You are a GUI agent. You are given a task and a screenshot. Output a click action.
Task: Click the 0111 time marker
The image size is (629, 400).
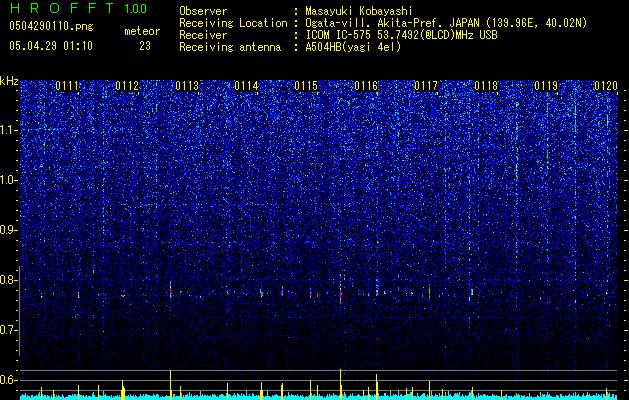click(67, 86)
